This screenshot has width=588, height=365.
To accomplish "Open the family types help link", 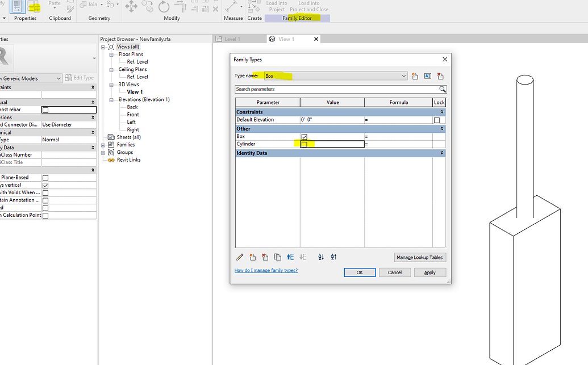I will 265,271.
